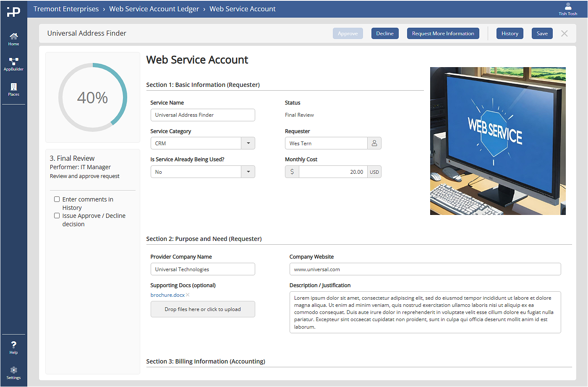The height and width of the screenshot is (387, 588).
Task: Click the Help question mark icon
Action: 13,347
